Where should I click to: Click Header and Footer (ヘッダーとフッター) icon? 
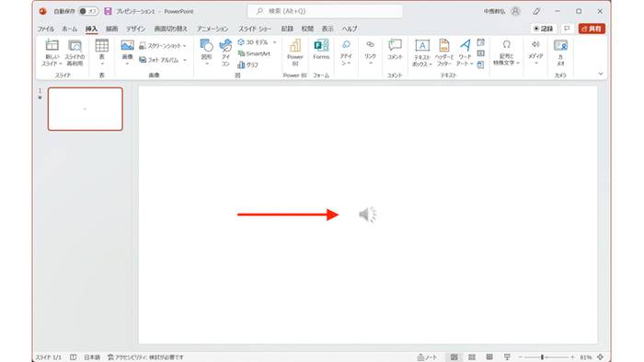click(444, 45)
